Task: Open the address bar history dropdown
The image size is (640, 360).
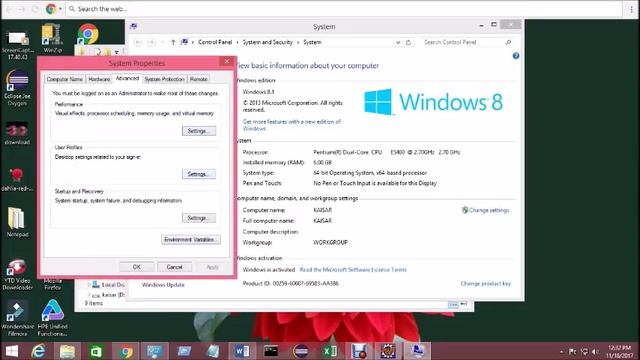Action: (x=398, y=42)
